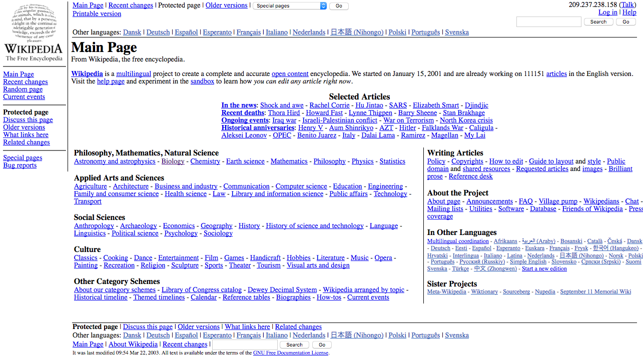Open Current events in sidebar
643x364 pixels.
24,96
